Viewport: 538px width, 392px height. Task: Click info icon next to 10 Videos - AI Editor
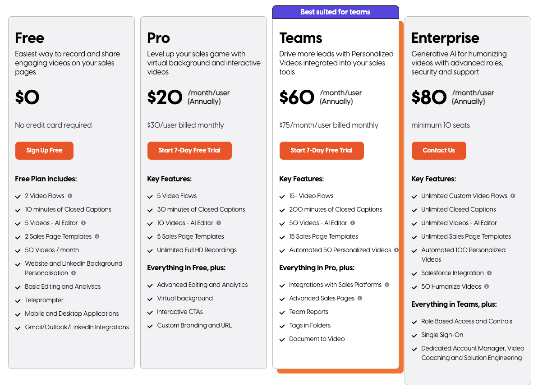tap(219, 223)
